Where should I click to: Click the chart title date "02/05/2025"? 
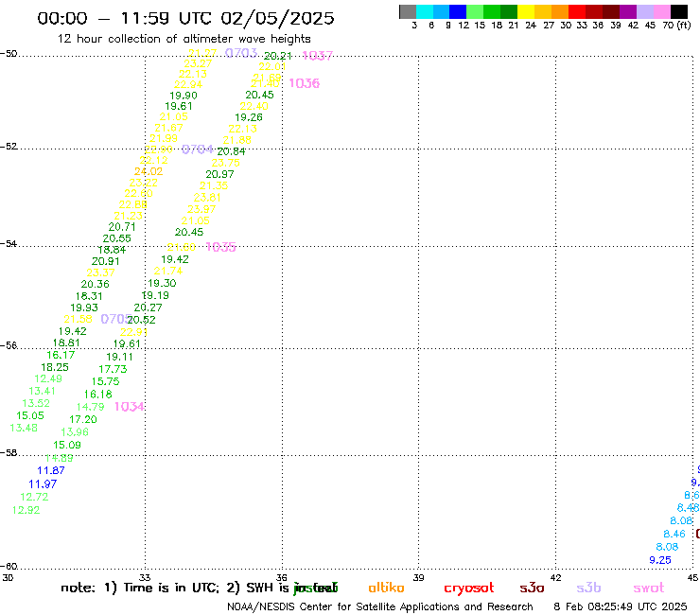pyautogui.click(x=277, y=18)
